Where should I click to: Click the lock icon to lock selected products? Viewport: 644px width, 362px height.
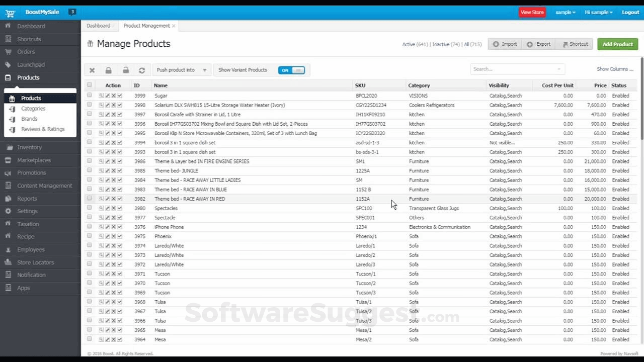(x=108, y=70)
